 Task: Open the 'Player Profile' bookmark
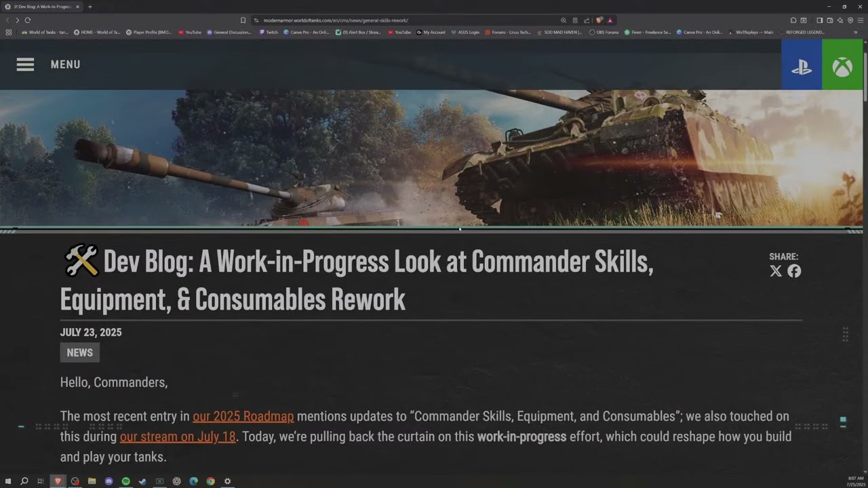pyautogui.click(x=149, y=32)
